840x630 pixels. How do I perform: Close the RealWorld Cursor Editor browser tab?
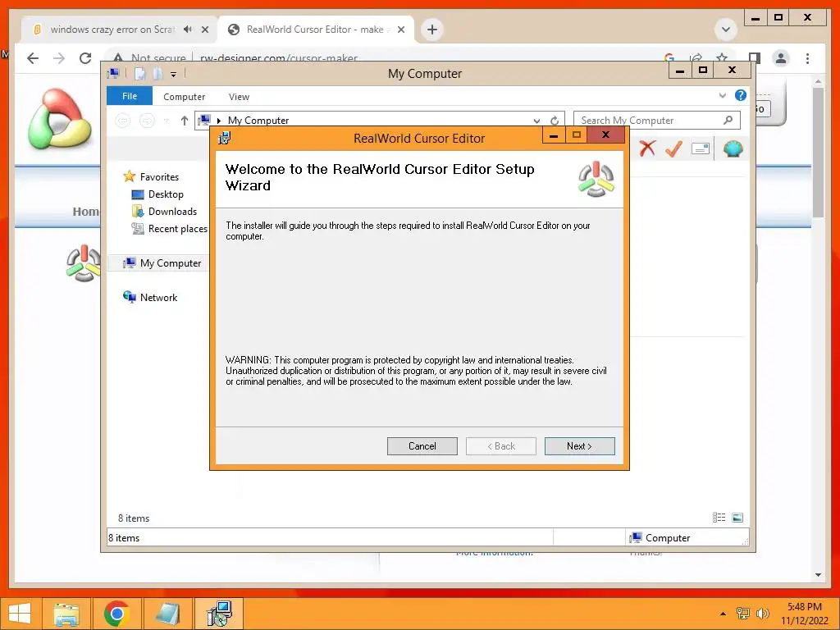[400, 30]
